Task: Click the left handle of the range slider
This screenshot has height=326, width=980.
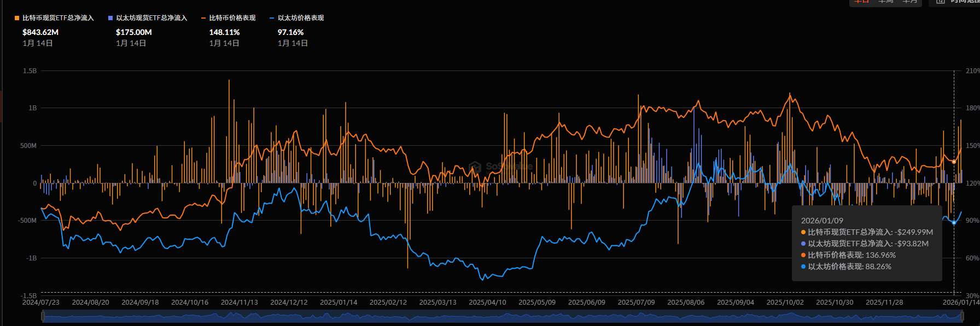Action: 42,316
